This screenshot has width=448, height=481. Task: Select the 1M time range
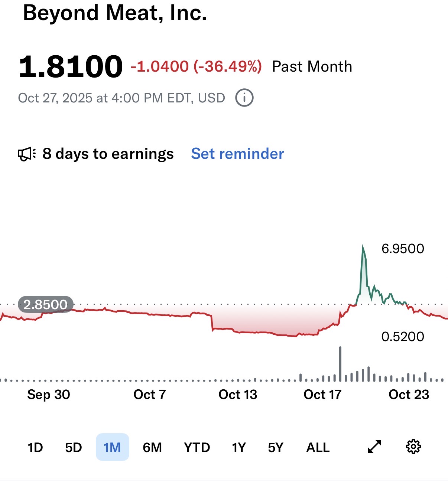112,447
